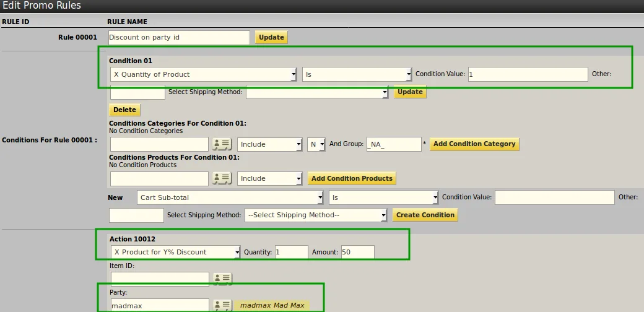Expand the Include dropdown for condition products

tap(270, 178)
